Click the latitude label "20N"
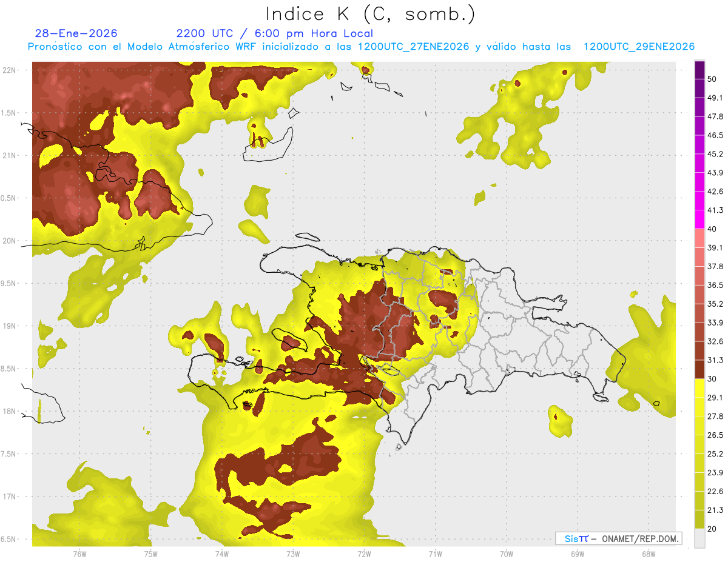This screenshot has height=562, width=728. (x=10, y=241)
